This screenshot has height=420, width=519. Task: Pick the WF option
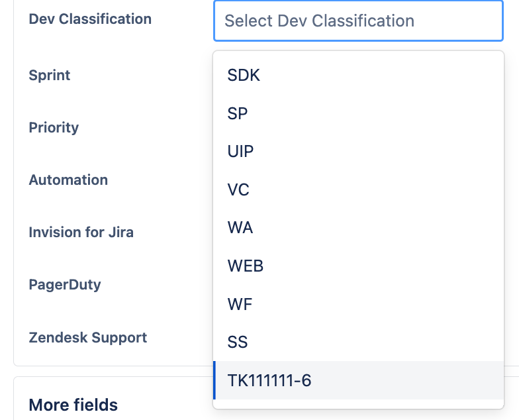click(359, 304)
